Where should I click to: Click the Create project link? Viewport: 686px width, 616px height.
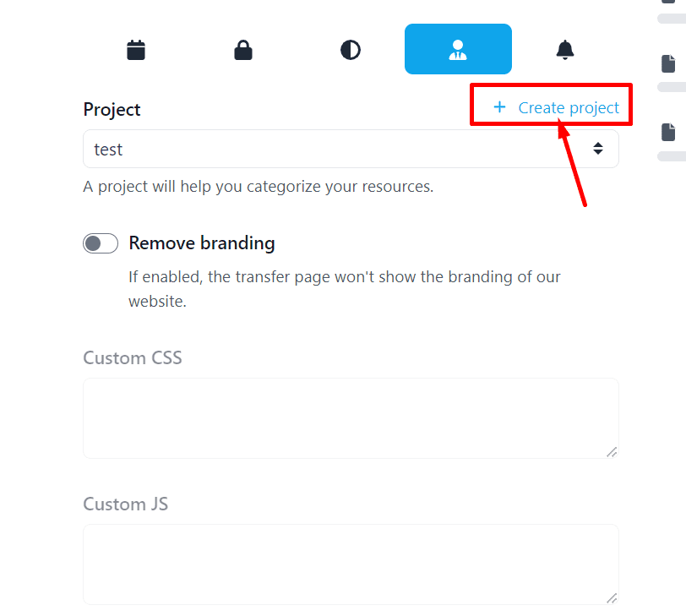[x=569, y=108]
